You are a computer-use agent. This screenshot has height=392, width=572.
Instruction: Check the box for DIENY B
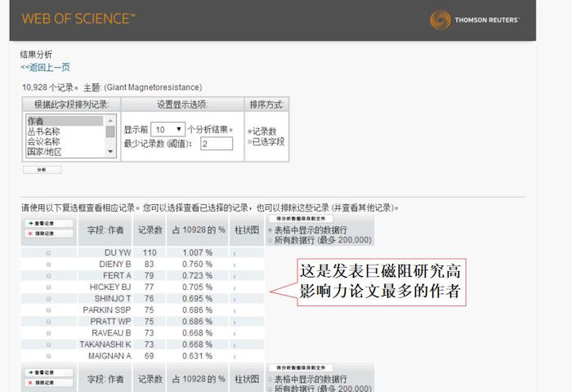pos(48,264)
